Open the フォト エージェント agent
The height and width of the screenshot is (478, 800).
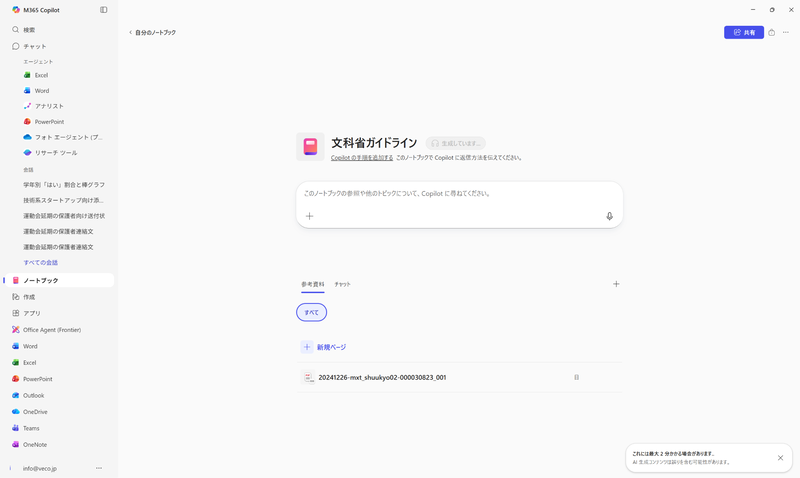point(64,137)
